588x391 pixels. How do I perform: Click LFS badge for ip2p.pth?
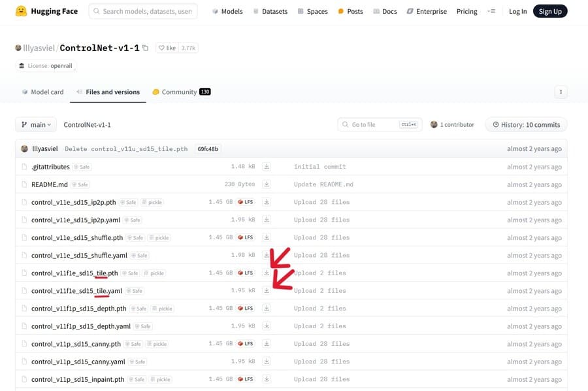click(x=245, y=202)
